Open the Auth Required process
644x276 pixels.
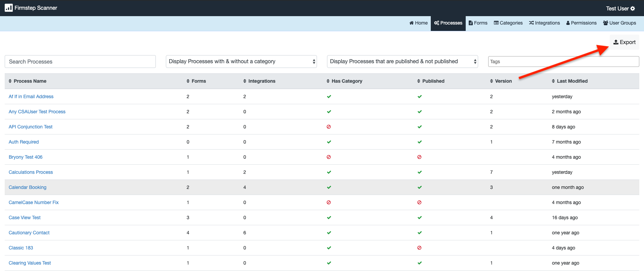pyautogui.click(x=24, y=142)
